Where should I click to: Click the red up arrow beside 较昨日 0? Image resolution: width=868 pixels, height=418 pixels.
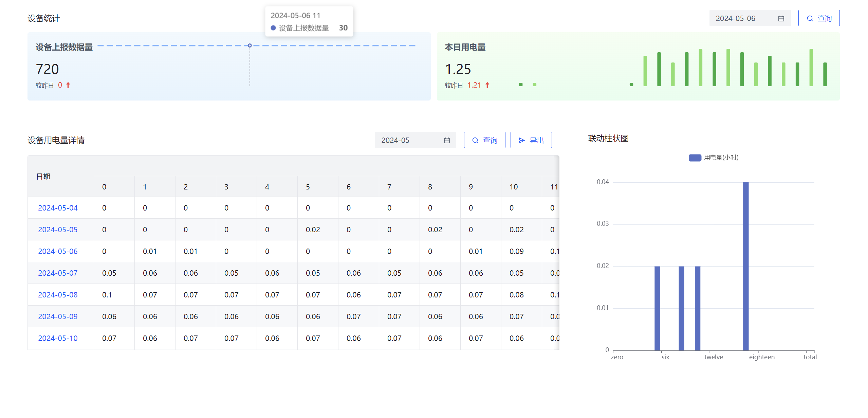coord(68,85)
